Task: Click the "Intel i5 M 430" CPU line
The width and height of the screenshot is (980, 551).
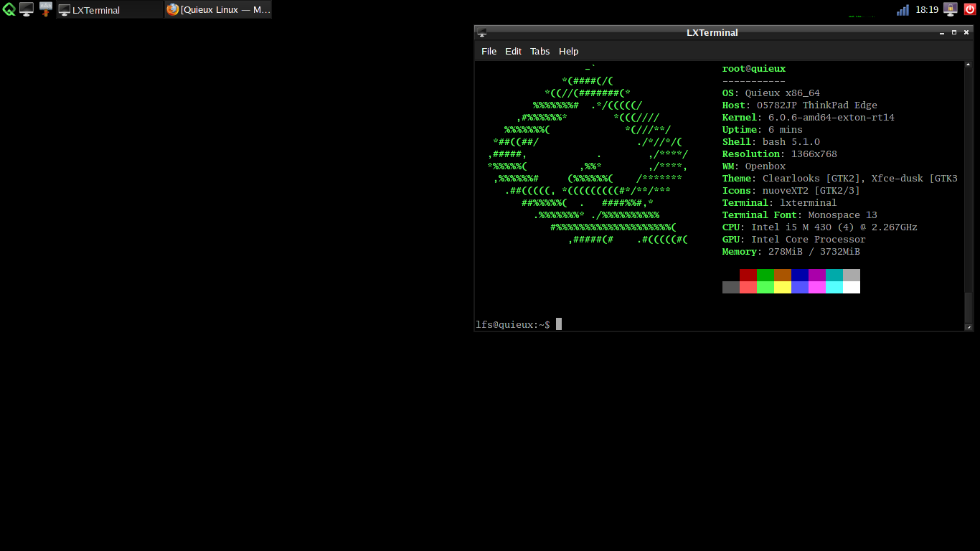Action: [791, 227]
